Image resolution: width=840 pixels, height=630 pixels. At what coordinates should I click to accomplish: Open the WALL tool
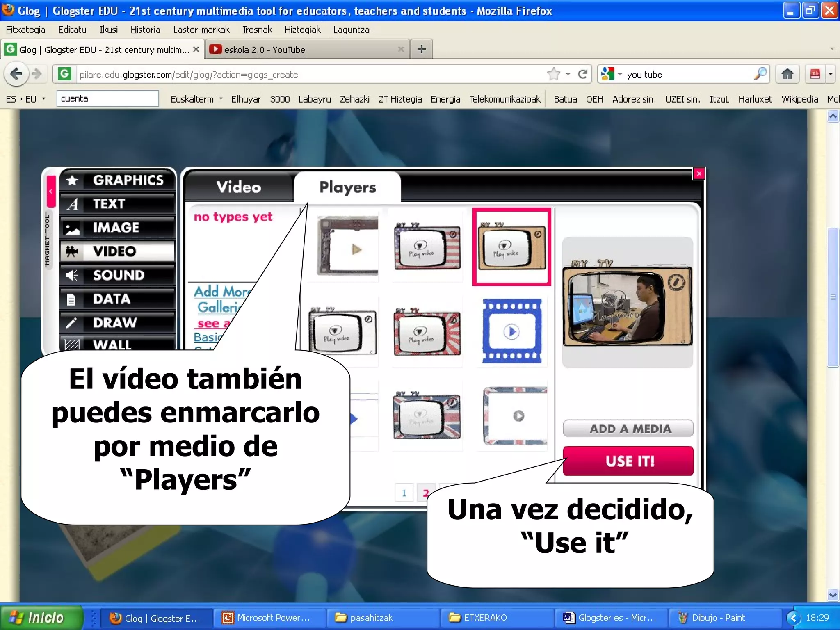tap(117, 344)
